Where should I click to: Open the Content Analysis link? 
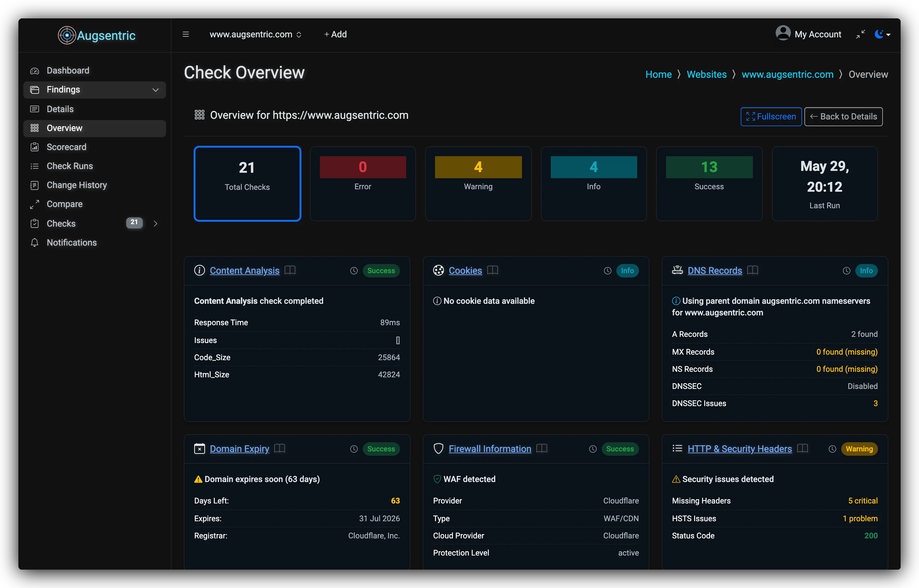tap(245, 271)
